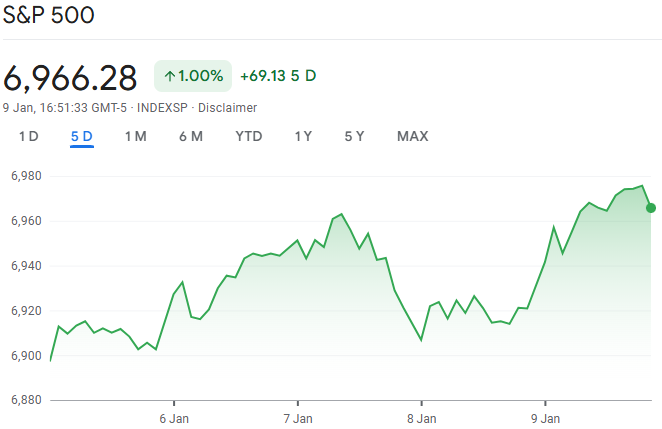The width and height of the screenshot is (662, 429).
Task: Open the Disclaimer link
Action: pos(228,108)
